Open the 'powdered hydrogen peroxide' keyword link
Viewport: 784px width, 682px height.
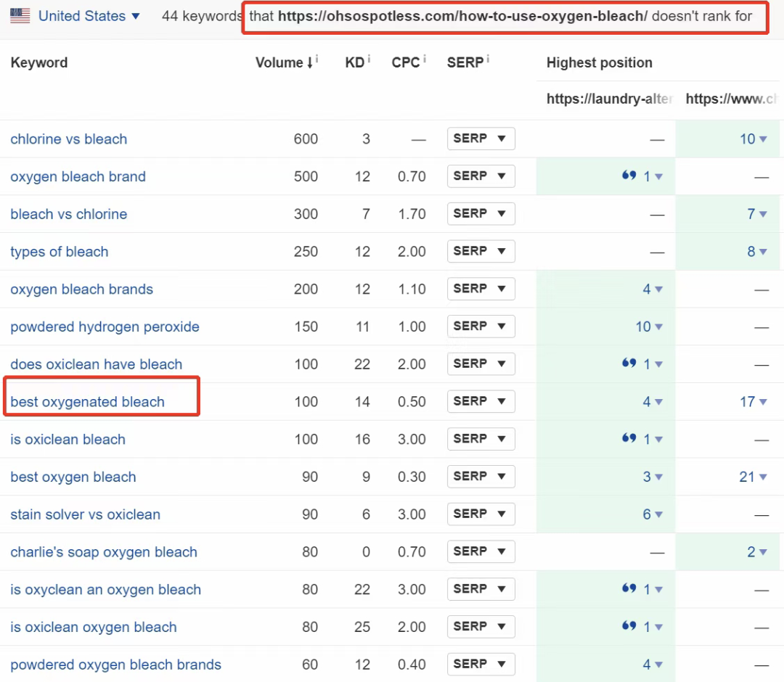(105, 326)
